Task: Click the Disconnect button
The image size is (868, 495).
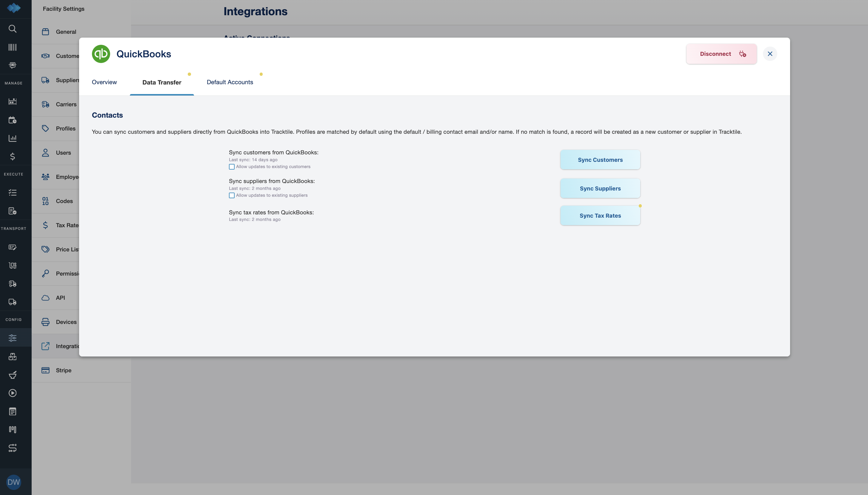Action: click(x=721, y=54)
